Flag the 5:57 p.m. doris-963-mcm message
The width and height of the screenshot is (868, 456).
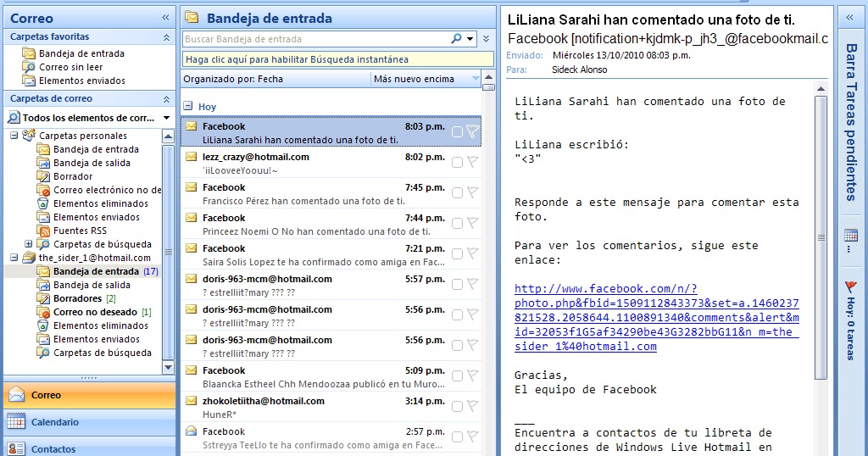click(472, 284)
